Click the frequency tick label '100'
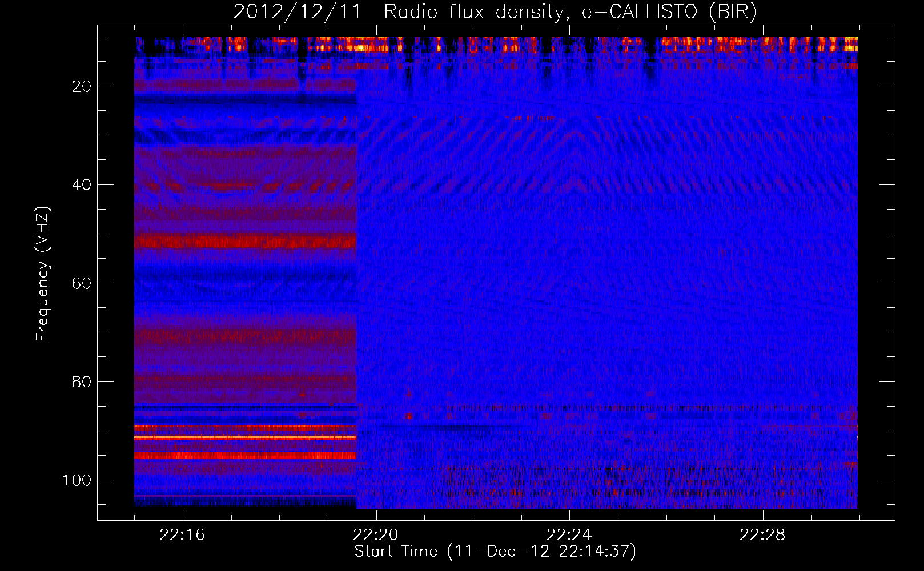 tap(77, 480)
